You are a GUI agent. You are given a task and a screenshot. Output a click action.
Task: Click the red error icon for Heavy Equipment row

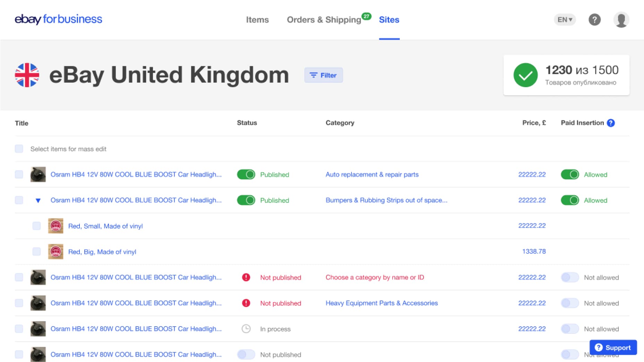coord(246,303)
